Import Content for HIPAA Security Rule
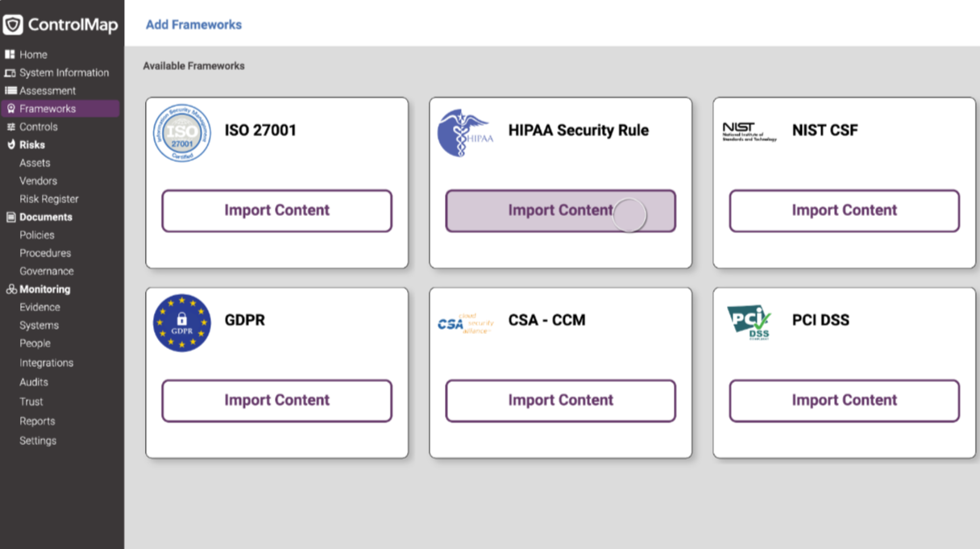 pos(560,210)
